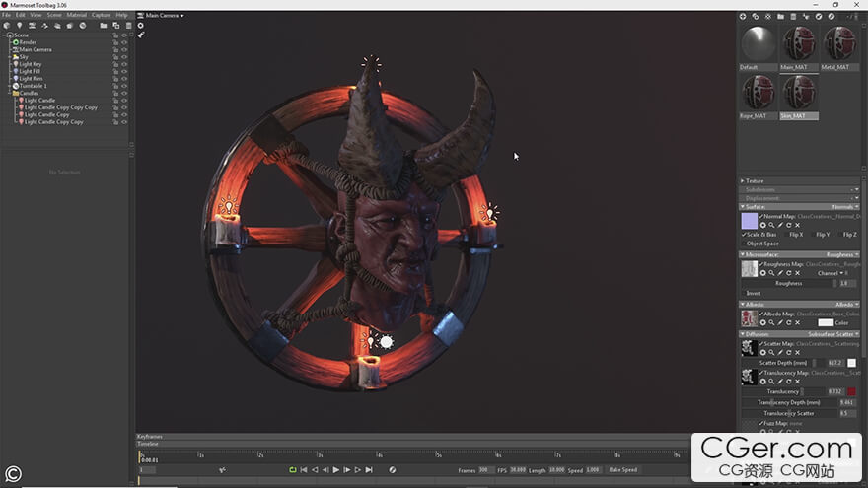The height and width of the screenshot is (488, 868).
Task: Search Scatter Map with magnifier icon
Action: pyautogui.click(x=771, y=353)
